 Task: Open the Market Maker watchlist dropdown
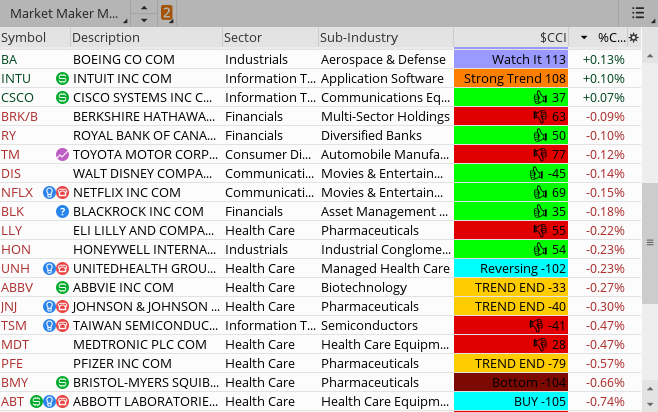pyautogui.click(x=64, y=14)
